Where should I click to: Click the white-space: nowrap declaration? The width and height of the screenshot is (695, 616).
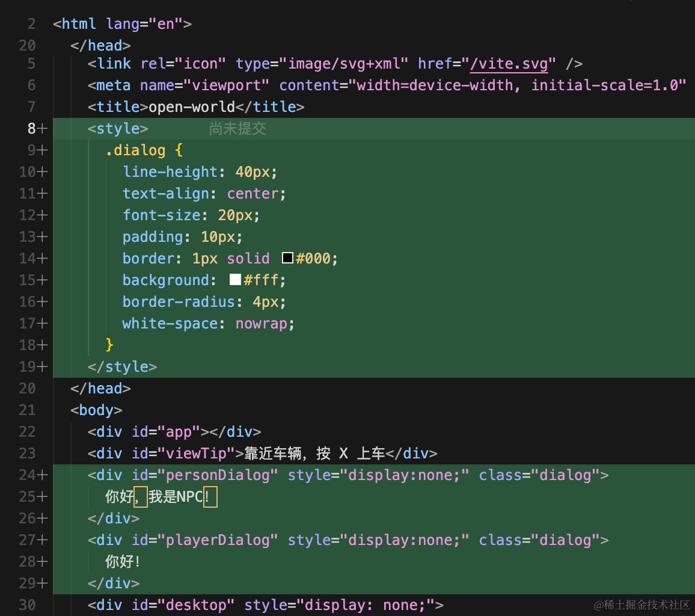[x=209, y=324]
